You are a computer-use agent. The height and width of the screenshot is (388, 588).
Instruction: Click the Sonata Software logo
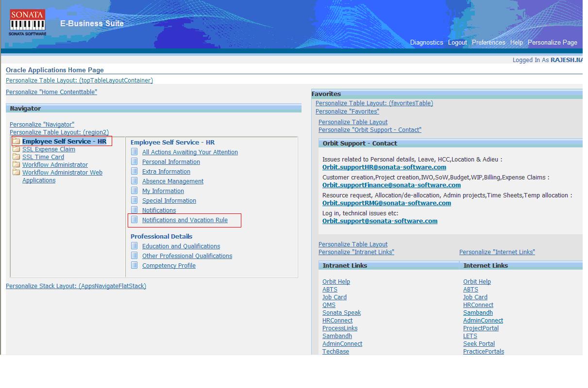pos(27,23)
